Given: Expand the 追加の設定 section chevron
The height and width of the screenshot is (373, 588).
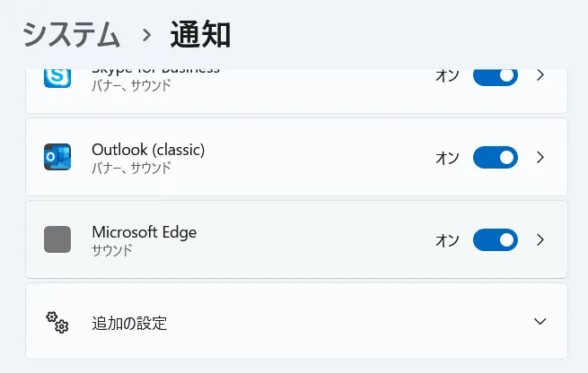Looking at the screenshot, I should [540, 322].
